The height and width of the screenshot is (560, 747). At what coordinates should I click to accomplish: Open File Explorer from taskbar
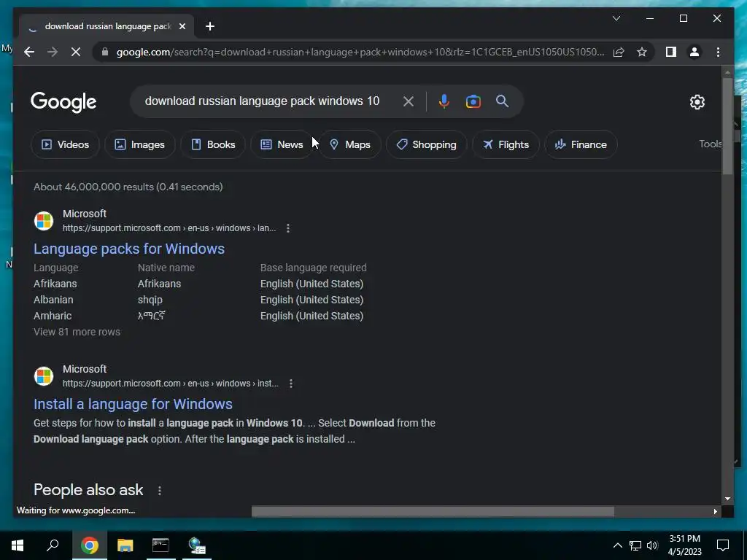pos(125,545)
